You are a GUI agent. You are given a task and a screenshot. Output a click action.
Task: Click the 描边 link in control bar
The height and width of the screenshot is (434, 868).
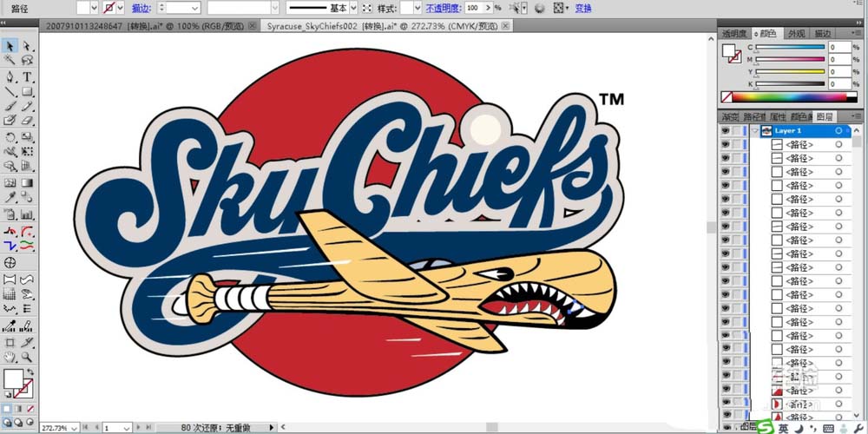(140, 8)
